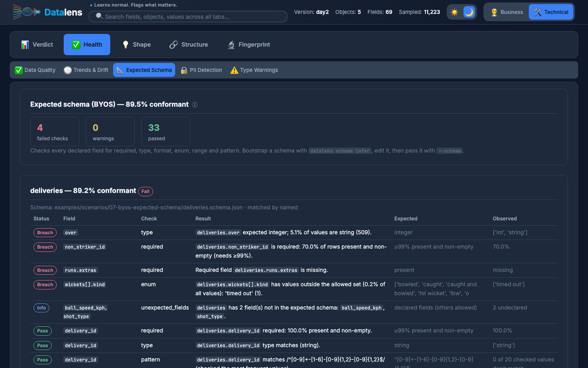Open the Fingerprint tab
This screenshot has height=368, width=588.
click(x=249, y=45)
